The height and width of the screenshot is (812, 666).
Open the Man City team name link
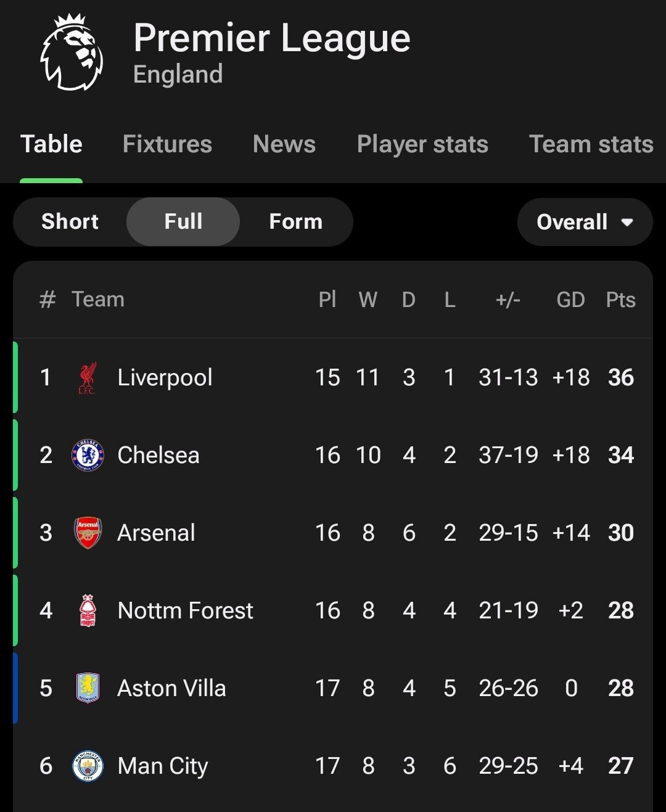click(163, 767)
